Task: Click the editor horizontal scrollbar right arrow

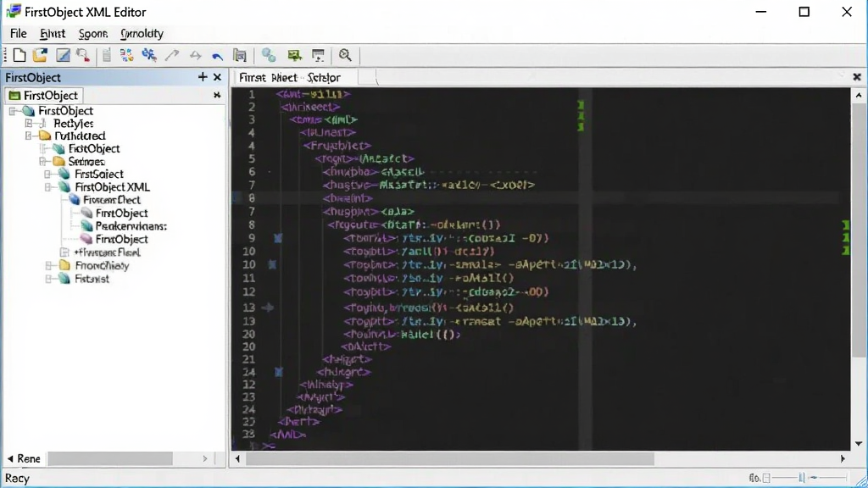Action: (843, 458)
